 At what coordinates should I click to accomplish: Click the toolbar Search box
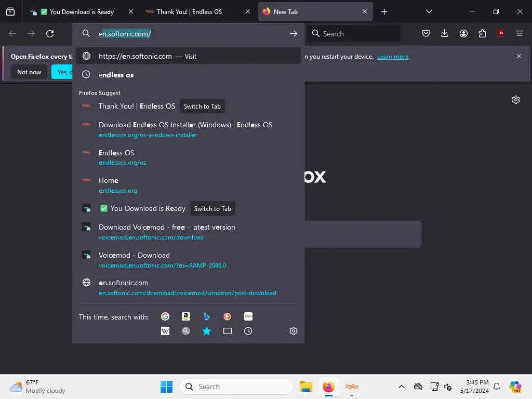354,34
